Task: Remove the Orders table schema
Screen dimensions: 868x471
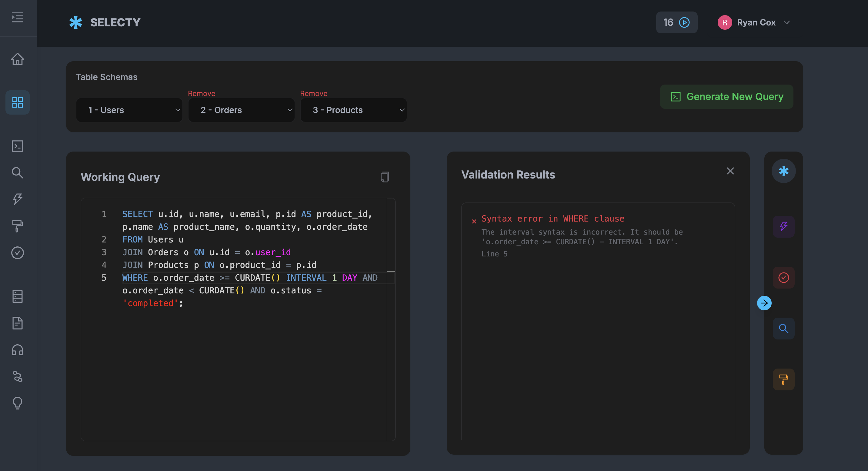Action: coord(201,93)
